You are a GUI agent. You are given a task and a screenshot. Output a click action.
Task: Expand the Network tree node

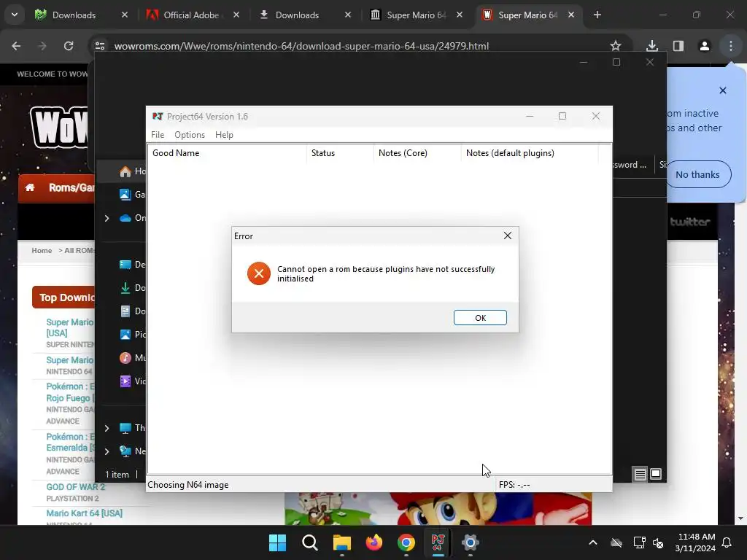point(107,451)
